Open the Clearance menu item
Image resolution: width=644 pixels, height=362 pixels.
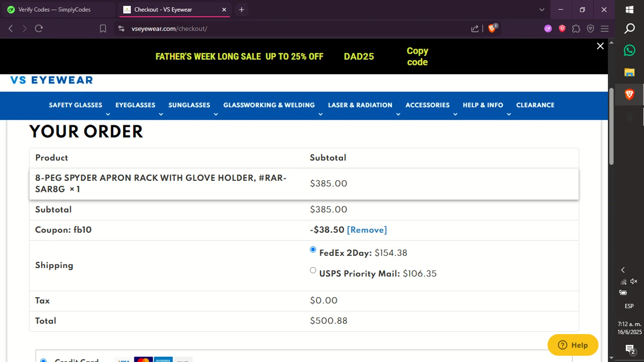[x=535, y=105]
